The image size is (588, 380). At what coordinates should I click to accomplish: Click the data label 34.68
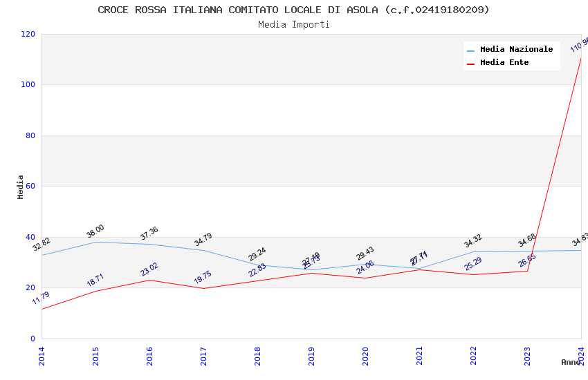(x=527, y=240)
